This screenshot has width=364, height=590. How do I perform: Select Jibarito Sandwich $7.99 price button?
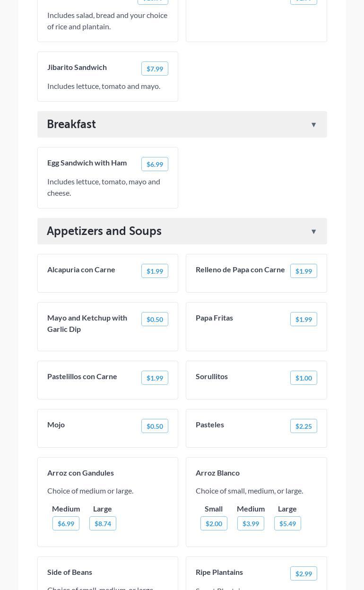(155, 69)
